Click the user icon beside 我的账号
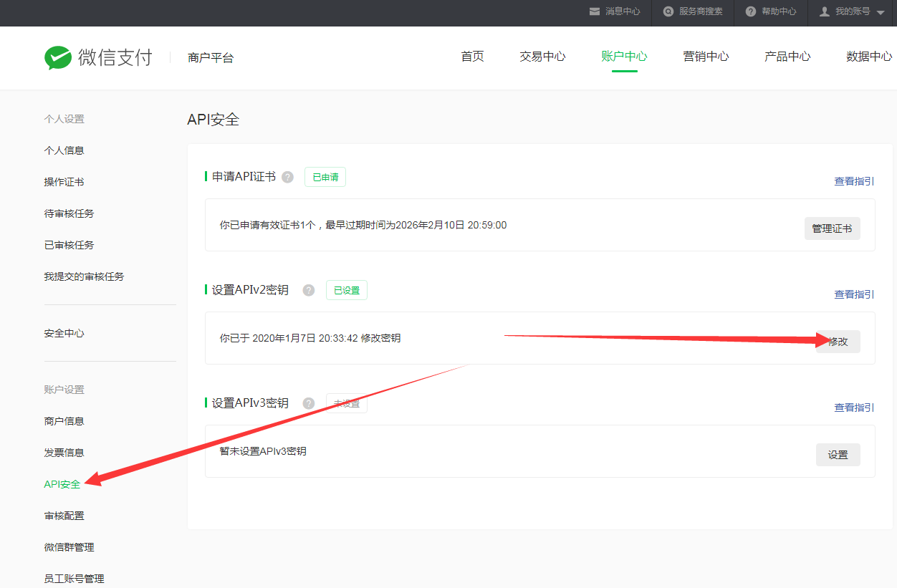Image resolution: width=897 pixels, height=588 pixels. coord(825,11)
